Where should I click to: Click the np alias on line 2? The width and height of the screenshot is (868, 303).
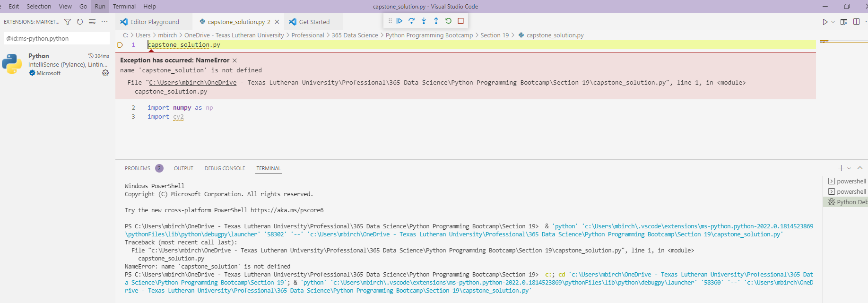point(209,108)
